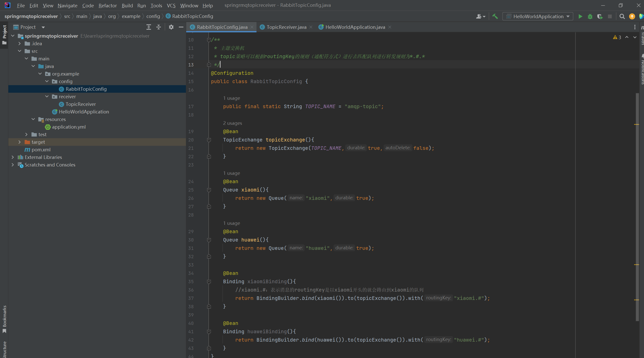This screenshot has height=358, width=644.
Task: Expand External Libraries node
Action: [x=13, y=157]
